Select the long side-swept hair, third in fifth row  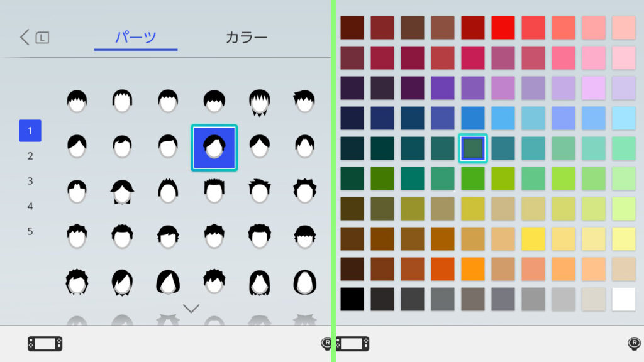point(168,282)
